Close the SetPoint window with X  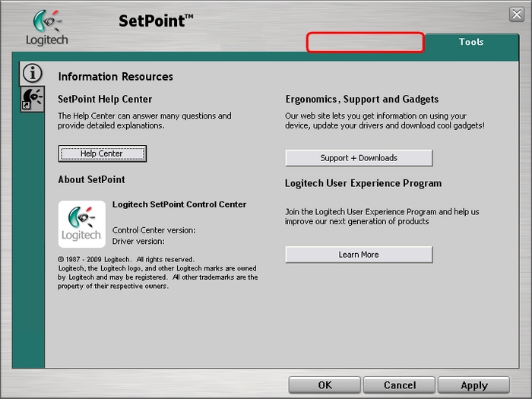coord(517,14)
